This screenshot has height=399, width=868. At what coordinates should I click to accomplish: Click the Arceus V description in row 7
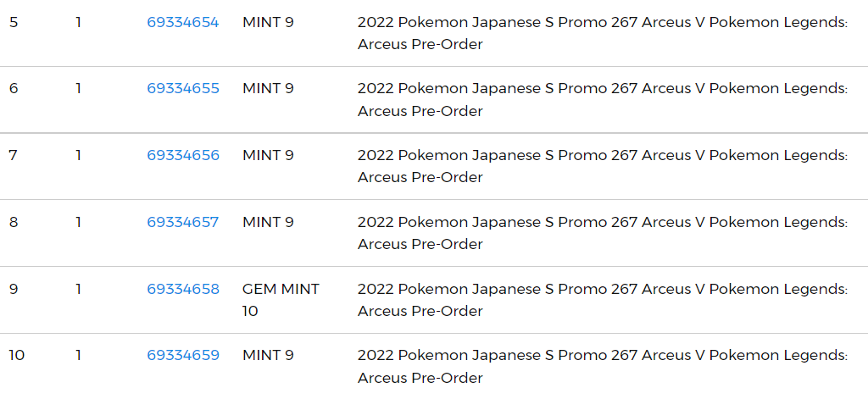(603, 166)
